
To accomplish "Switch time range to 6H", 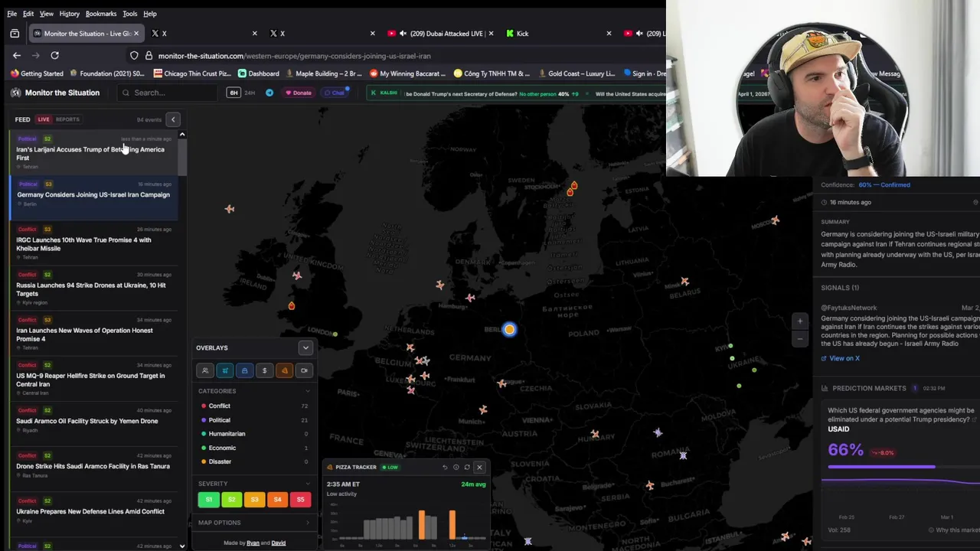I will [234, 93].
